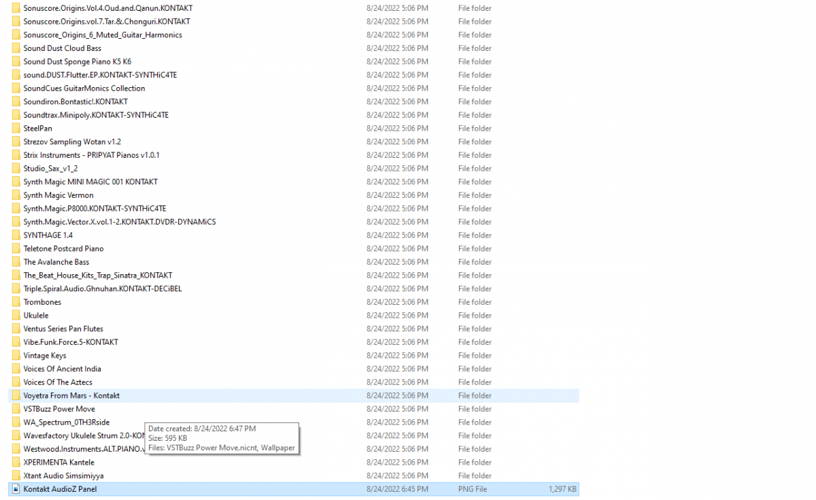Click the XPERIMENTA Kantele folder icon
The height and width of the screenshot is (500, 816).
click(15, 462)
